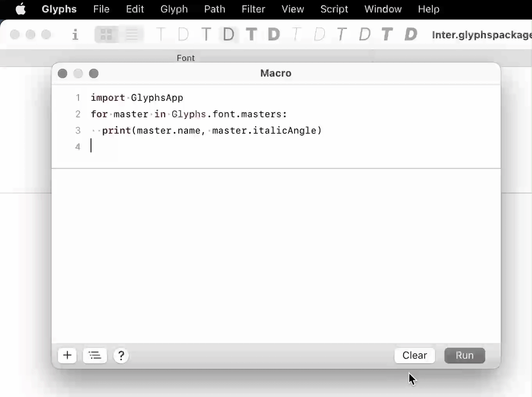The height and width of the screenshot is (397, 532).
Task: Click code line 'import GlyphsApp'
Action: tap(137, 98)
